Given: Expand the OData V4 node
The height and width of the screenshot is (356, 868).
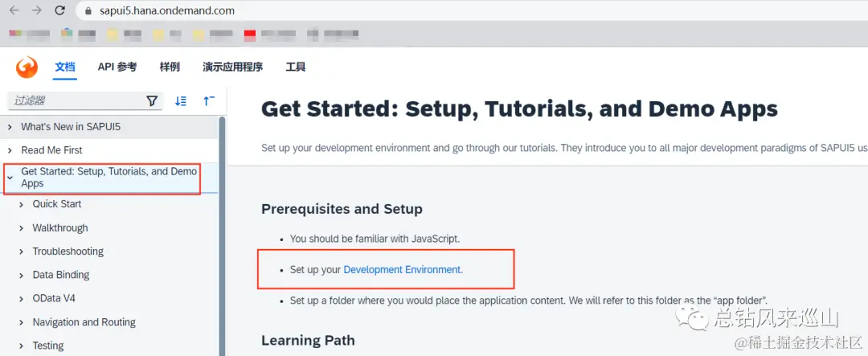Looking at the screenshot, I should (x=22, y=299).
